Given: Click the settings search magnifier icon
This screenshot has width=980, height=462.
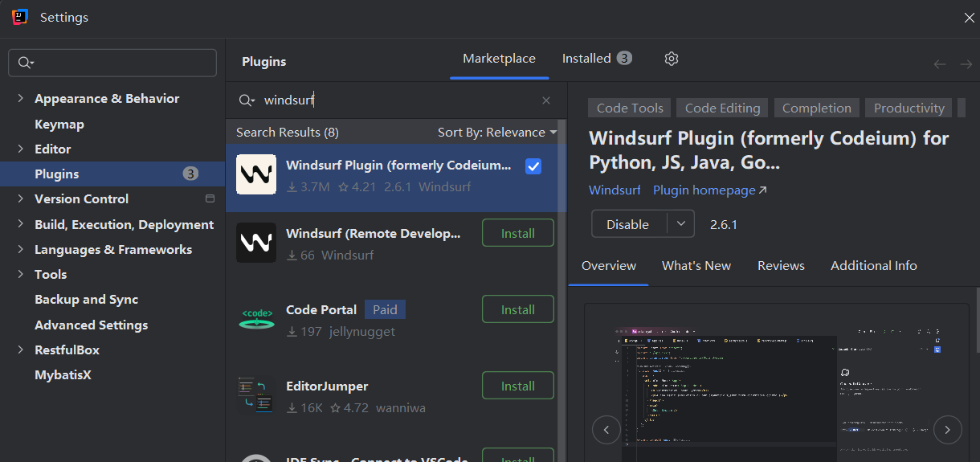Looking at the screenshot, I should 26,63.
